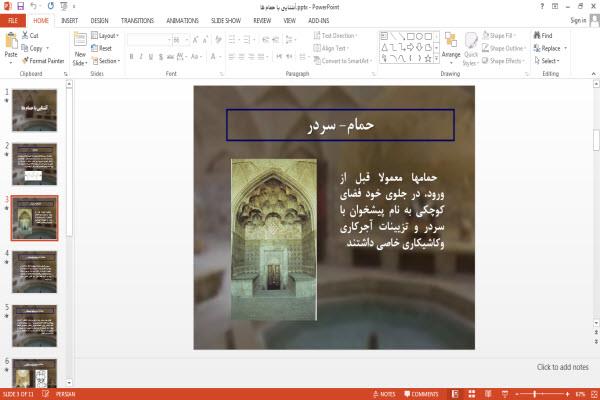Click the Cut scissors command
The height and width of the screenshot is (400, 600).
(30, 36)
